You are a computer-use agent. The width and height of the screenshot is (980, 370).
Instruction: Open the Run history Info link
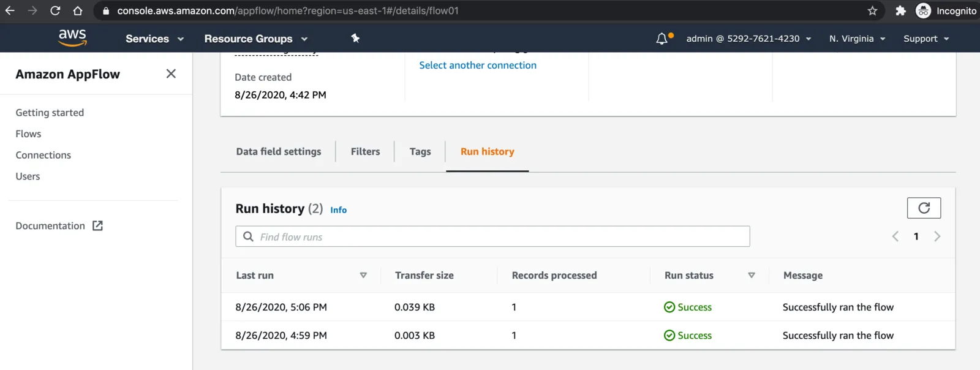pyautogui.click(x=338, y=210)
